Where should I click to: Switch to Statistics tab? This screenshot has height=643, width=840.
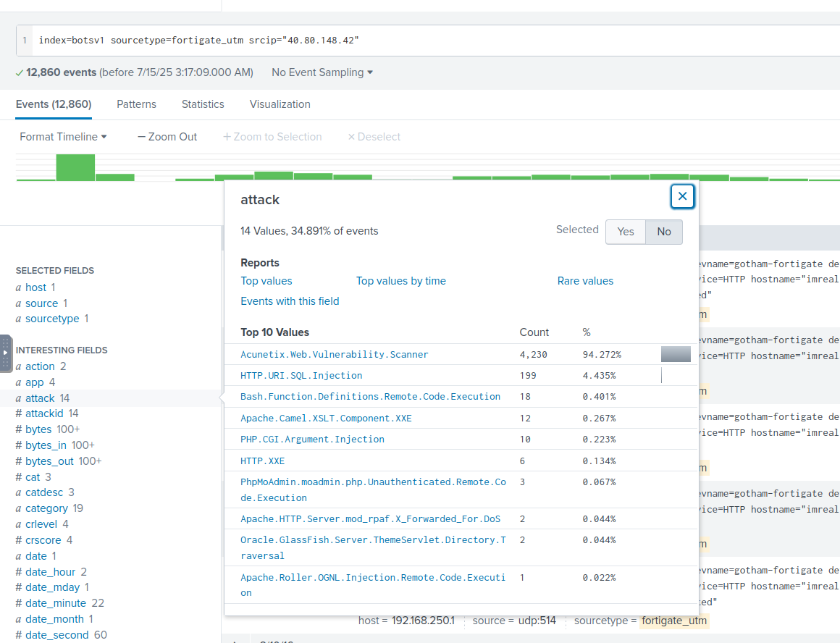[x=203, y=104]
